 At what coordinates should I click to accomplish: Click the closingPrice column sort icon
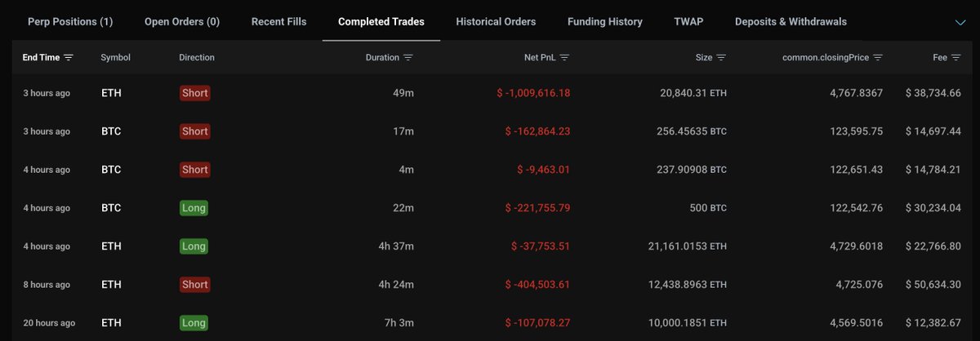coord(878,58)
